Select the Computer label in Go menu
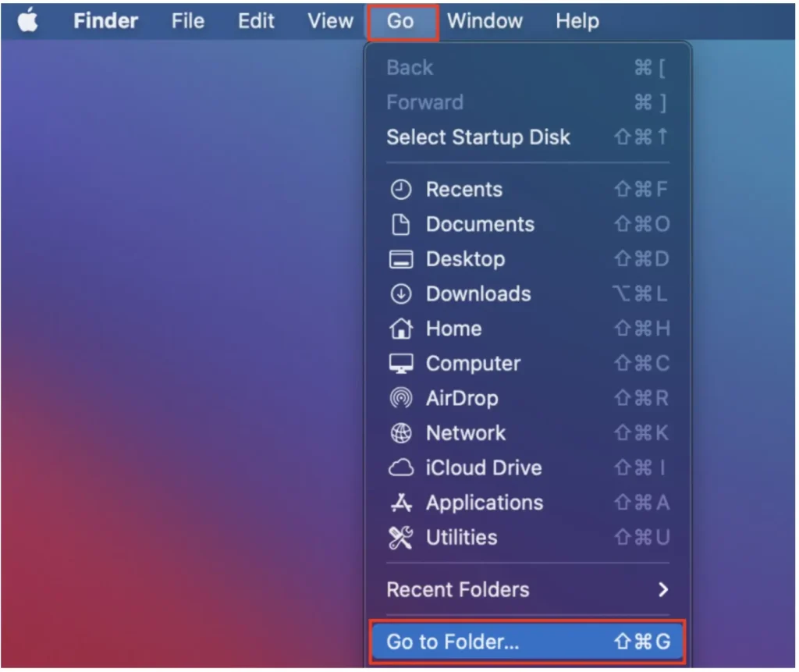The height and width of the screenshot is (672, 799). [473, 364]
